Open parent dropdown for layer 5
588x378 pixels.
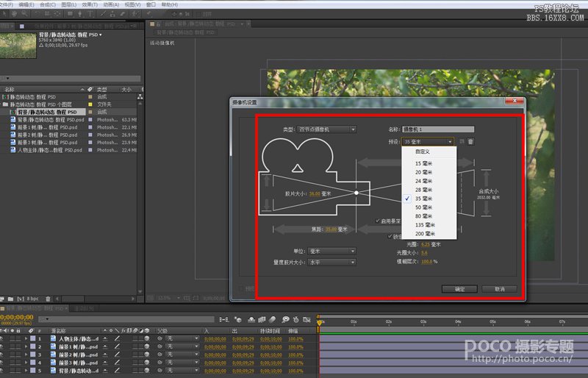point(182,371)
